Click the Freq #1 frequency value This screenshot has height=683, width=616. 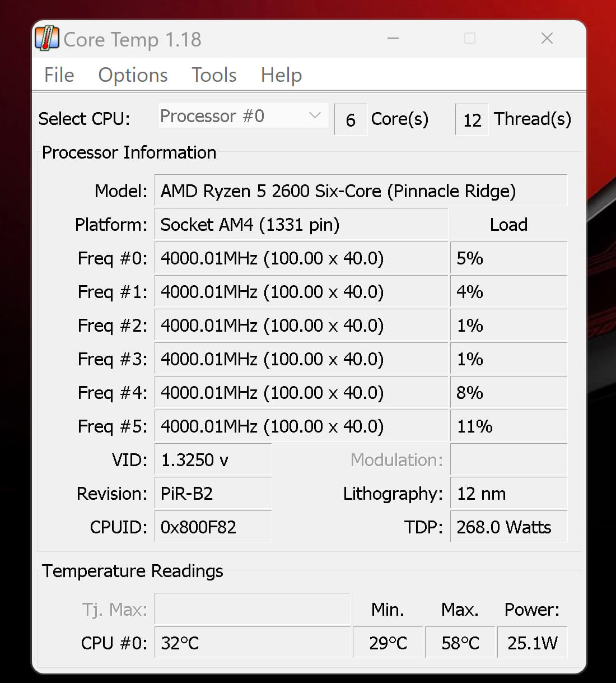301,291
